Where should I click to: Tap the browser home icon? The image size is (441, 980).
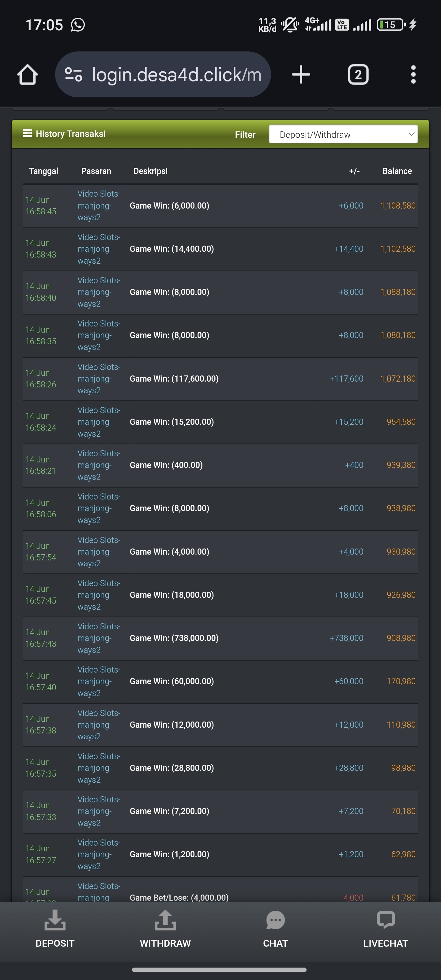click(27, 74)
